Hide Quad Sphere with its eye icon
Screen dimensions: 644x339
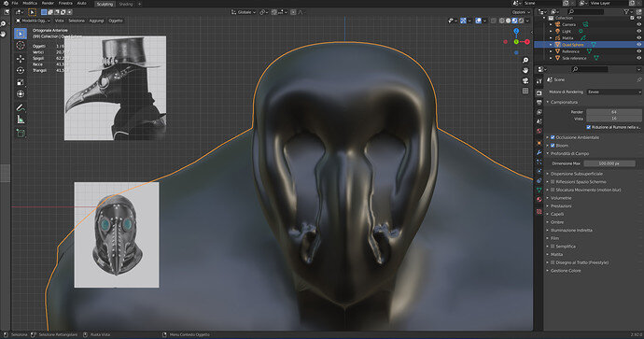click(x=638, y=45)
